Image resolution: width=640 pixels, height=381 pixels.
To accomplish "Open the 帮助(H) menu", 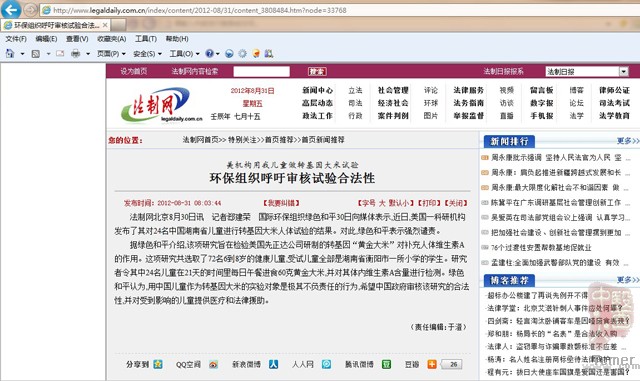I will coord(177,39).
